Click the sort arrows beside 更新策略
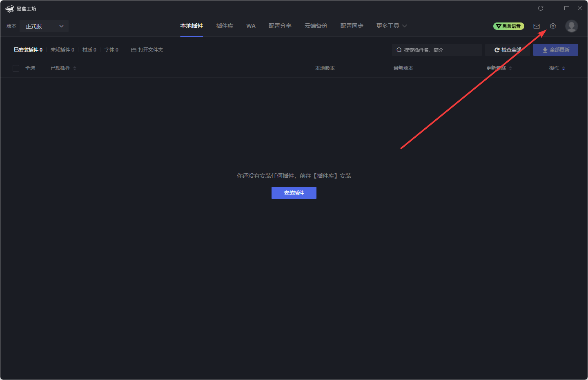 click(x=510, y=68)
